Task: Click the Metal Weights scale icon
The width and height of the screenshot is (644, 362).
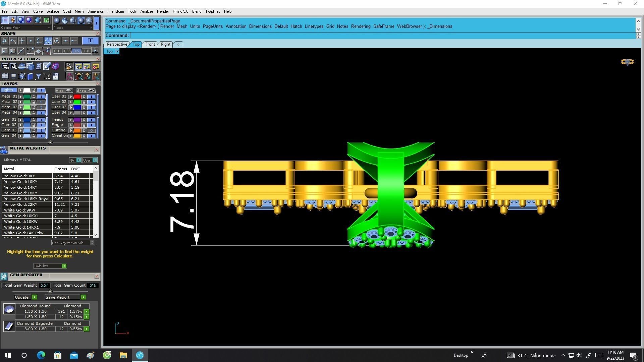Action: 4,150
